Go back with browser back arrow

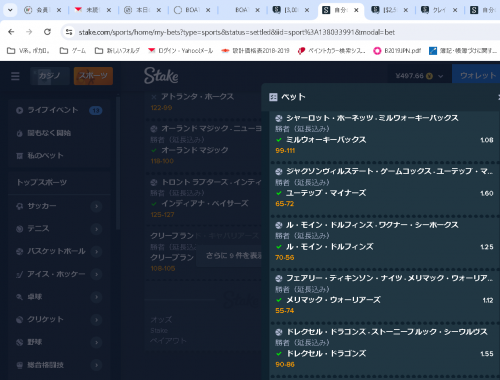tap(11, 32)
